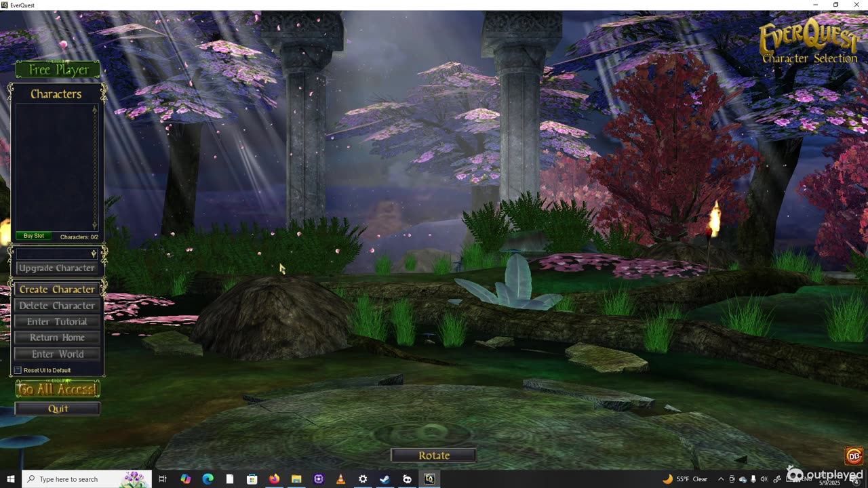
Task: Open Steam from taskbar
Action: click(385, 479)
